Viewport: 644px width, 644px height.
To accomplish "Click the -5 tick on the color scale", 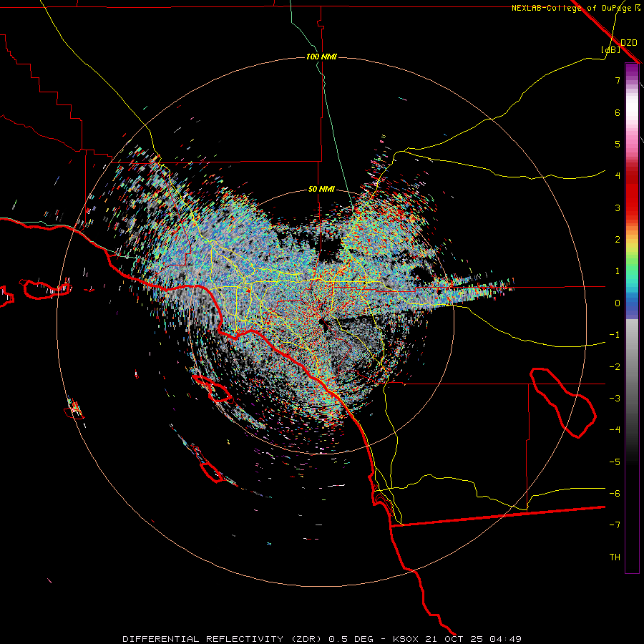I will (x=615, y=462).
